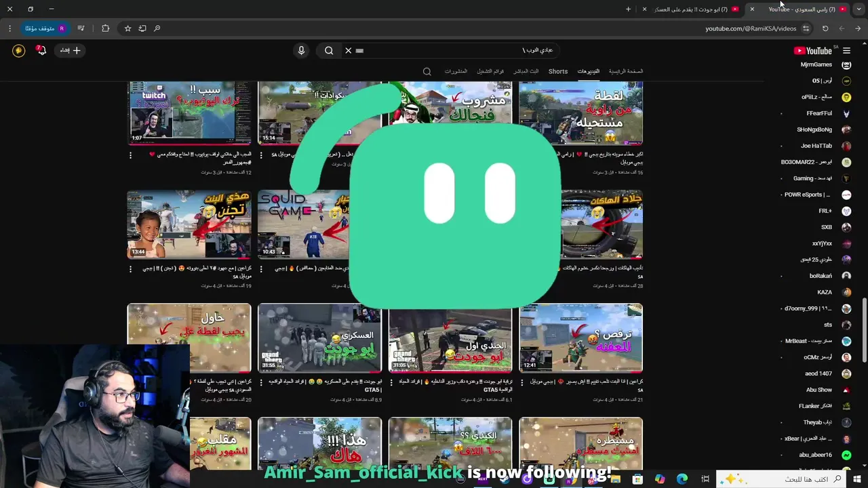Open FRL+ channel in sidebar

click(826, 211)
